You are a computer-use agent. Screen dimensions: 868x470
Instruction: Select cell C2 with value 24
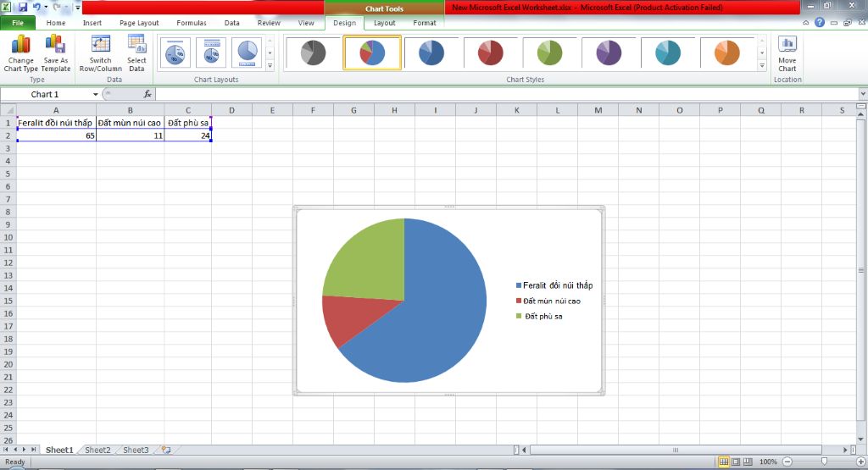tap(188, 135)
